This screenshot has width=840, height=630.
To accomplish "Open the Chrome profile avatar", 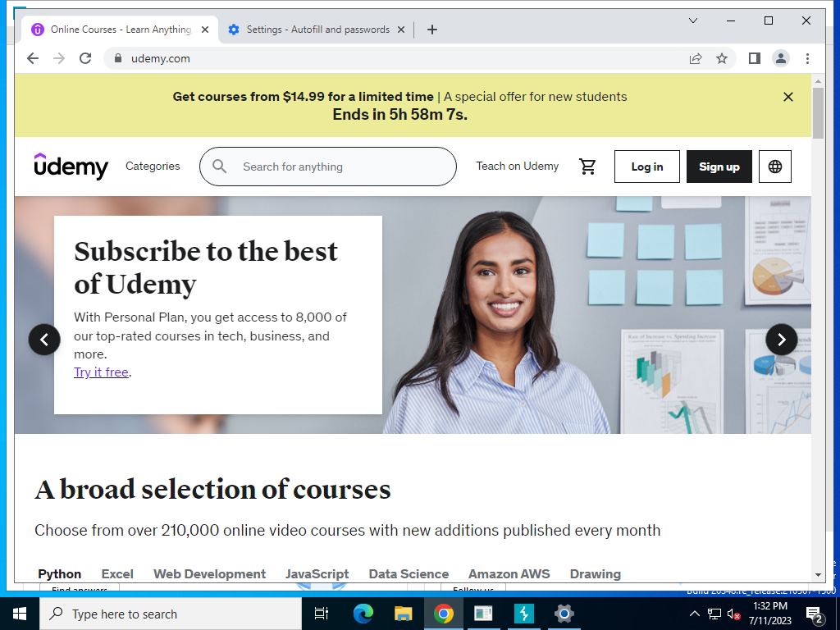I will (781, 58).
